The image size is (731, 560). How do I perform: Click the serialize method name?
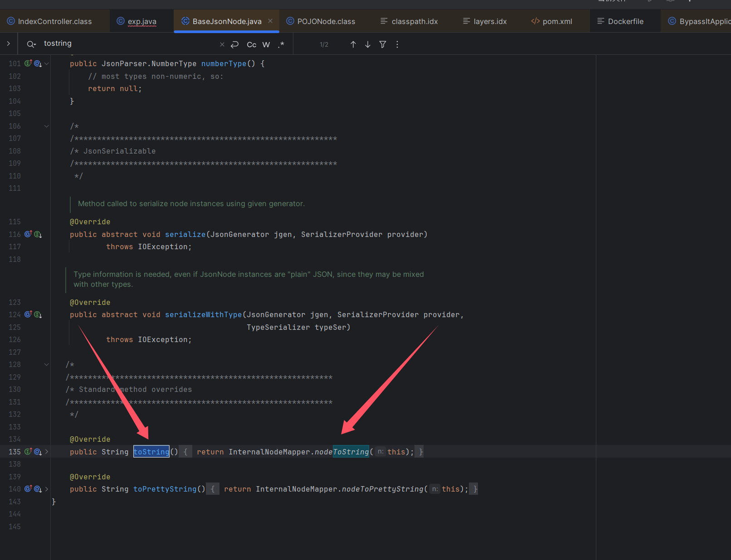point(185,234)
